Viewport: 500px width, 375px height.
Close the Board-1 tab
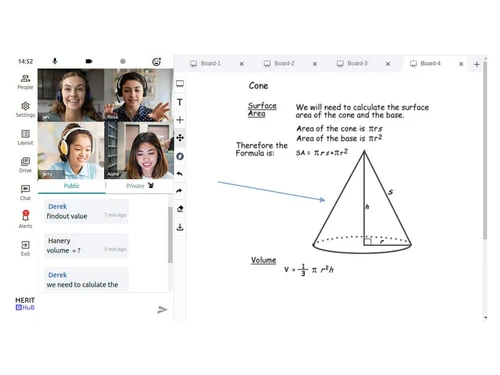click(242, 64)
